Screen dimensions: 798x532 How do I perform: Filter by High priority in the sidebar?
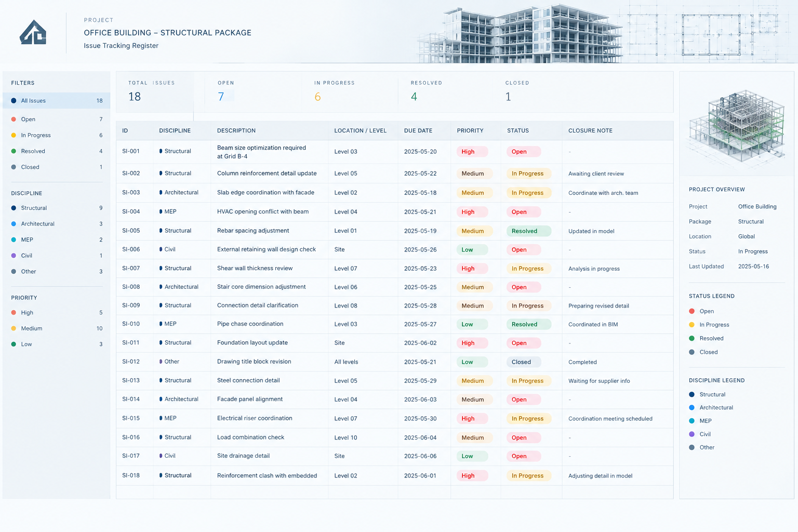(56, 313)
